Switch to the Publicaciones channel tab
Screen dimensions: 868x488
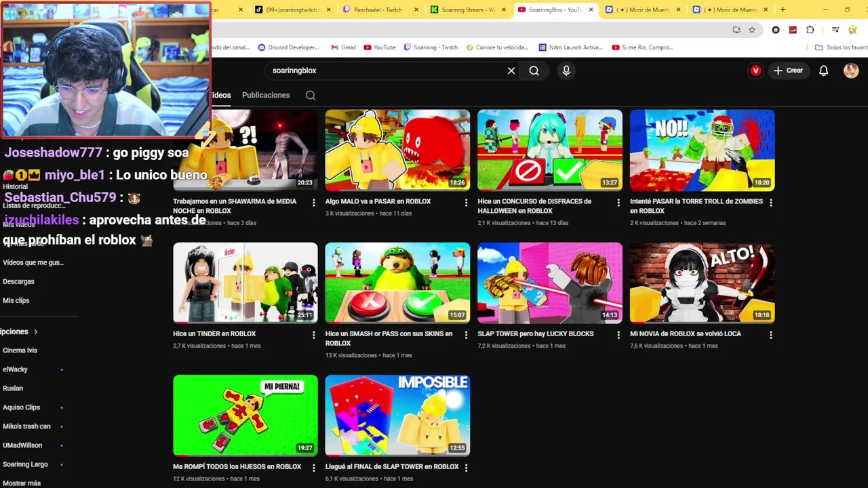[266, 96]
